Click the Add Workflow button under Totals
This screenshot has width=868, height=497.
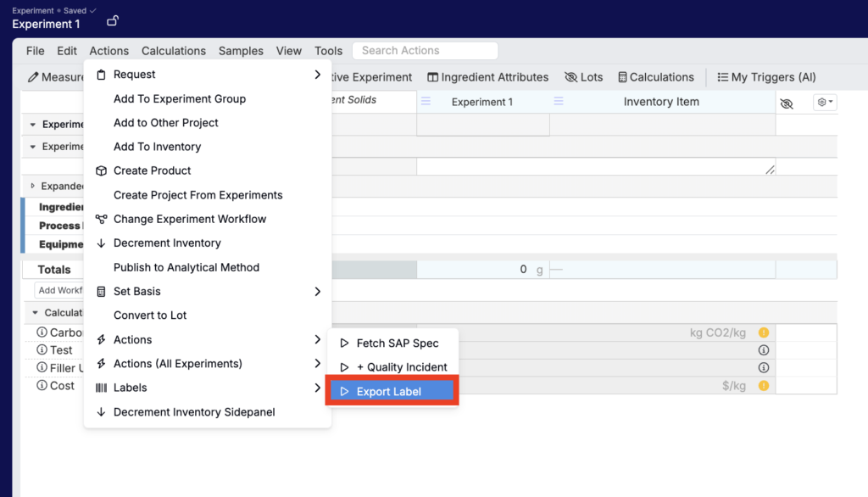[59, 290]
